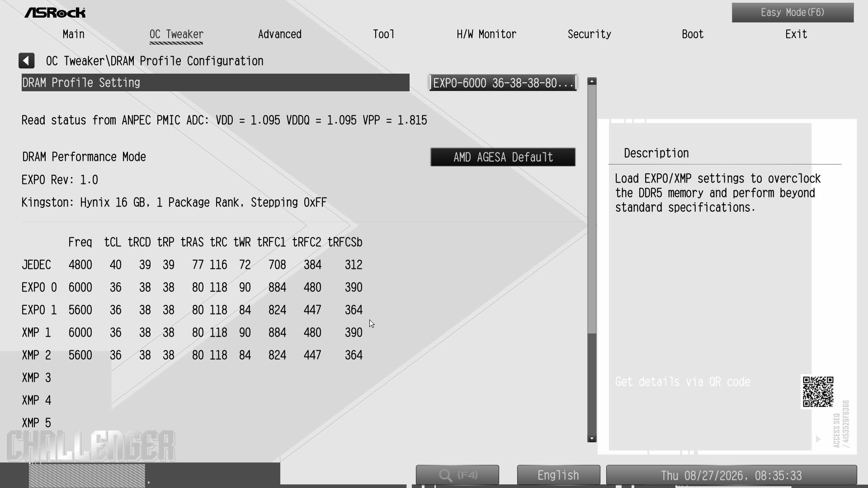Click the XMP 2 tRFCSb value 364
868x488 pixels.
(354, 355)
